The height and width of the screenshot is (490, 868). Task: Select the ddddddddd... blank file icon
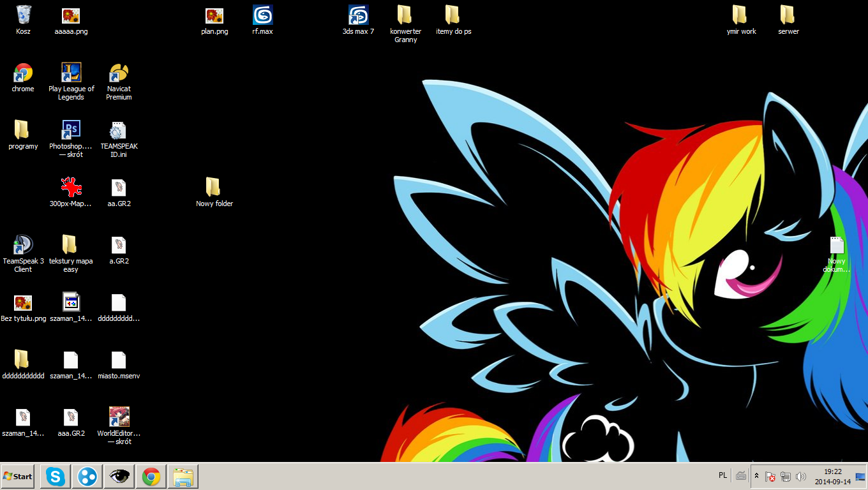119,307
